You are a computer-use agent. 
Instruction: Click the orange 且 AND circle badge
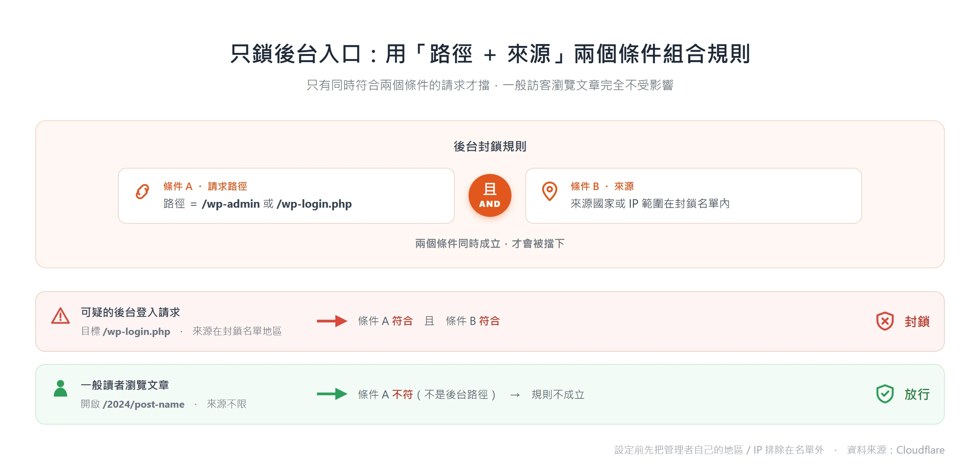[x=490, y=195]
